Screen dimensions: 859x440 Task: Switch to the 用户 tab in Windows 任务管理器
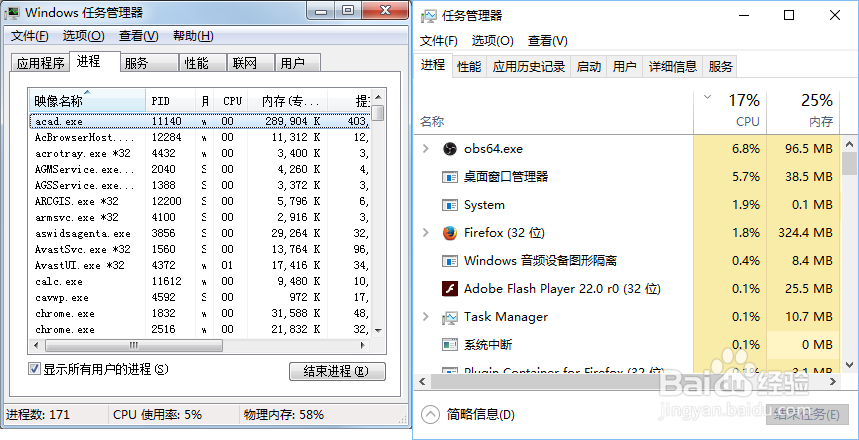tap(297, 63)
